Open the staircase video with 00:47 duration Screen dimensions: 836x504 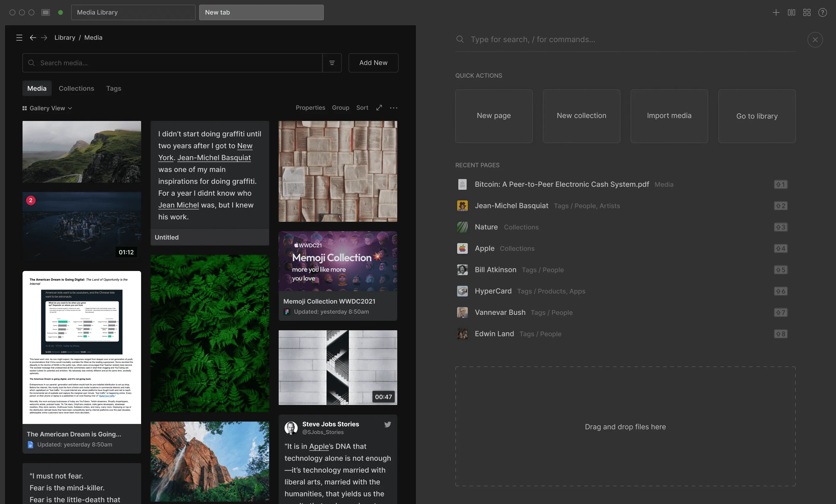(338, 368)
